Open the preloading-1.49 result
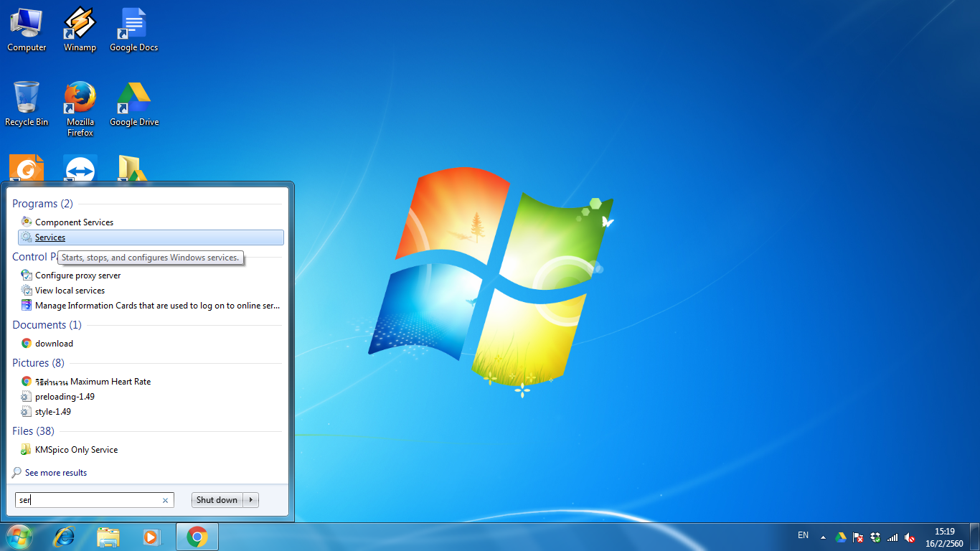This screenshot has width=980, height=551. pos(151,397)
